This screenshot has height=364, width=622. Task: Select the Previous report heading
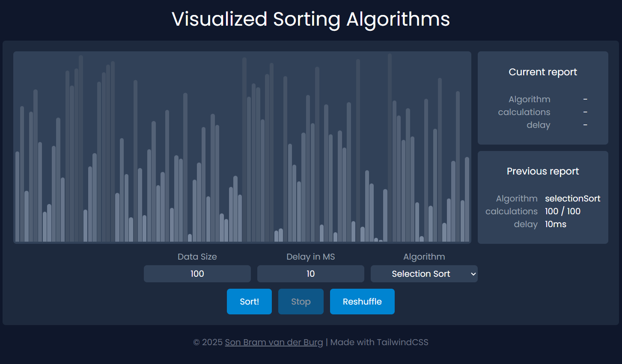click(543, 171)
